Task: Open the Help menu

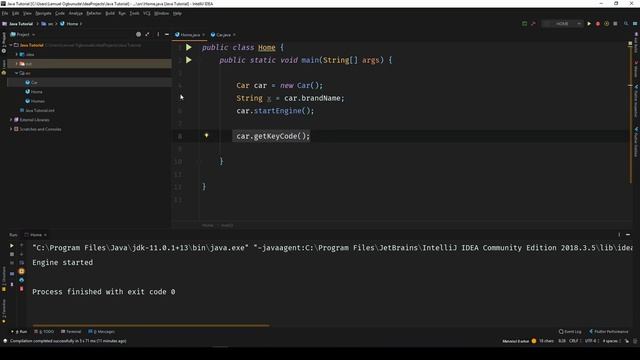Action: (x=177, y=13)
